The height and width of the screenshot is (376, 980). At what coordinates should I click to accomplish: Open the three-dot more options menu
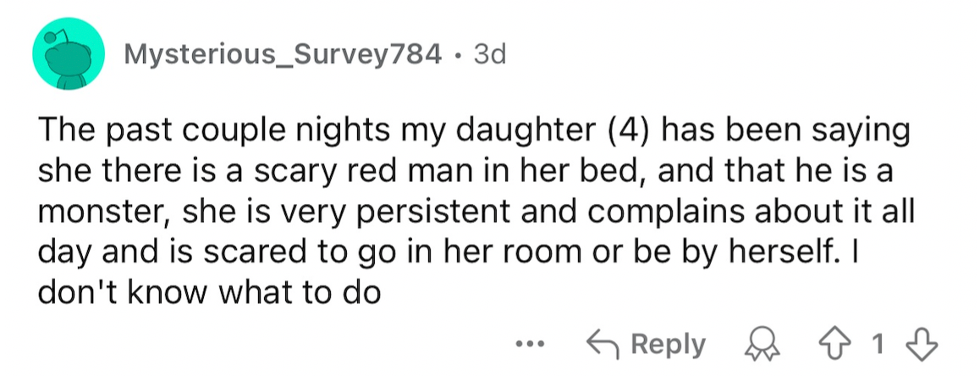(x=531, y=344)
